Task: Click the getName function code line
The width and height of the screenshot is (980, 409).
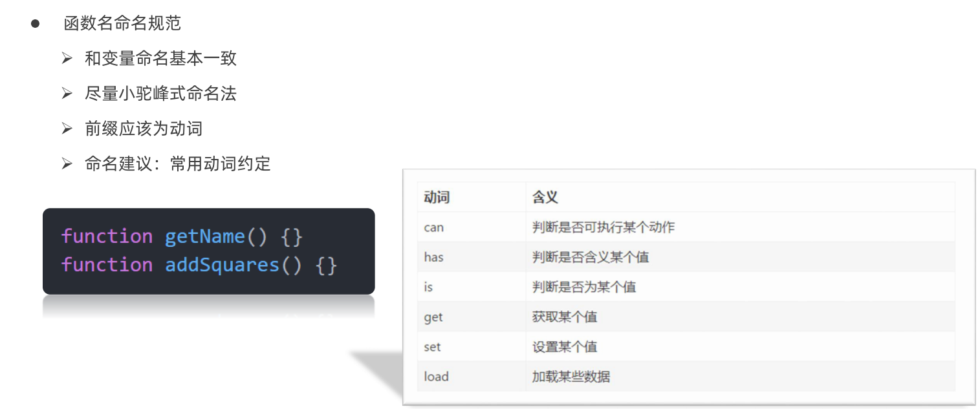Action: (182, 236)
